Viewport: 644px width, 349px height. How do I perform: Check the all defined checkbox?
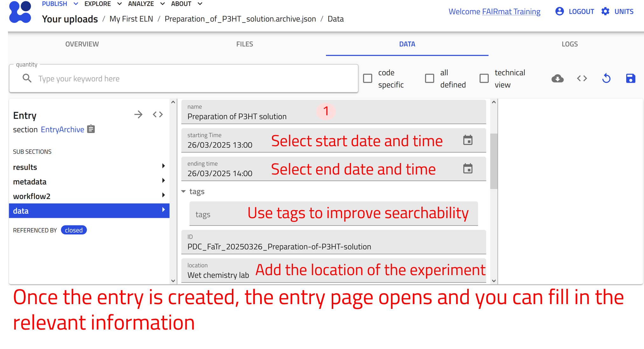tap(429, 78)
